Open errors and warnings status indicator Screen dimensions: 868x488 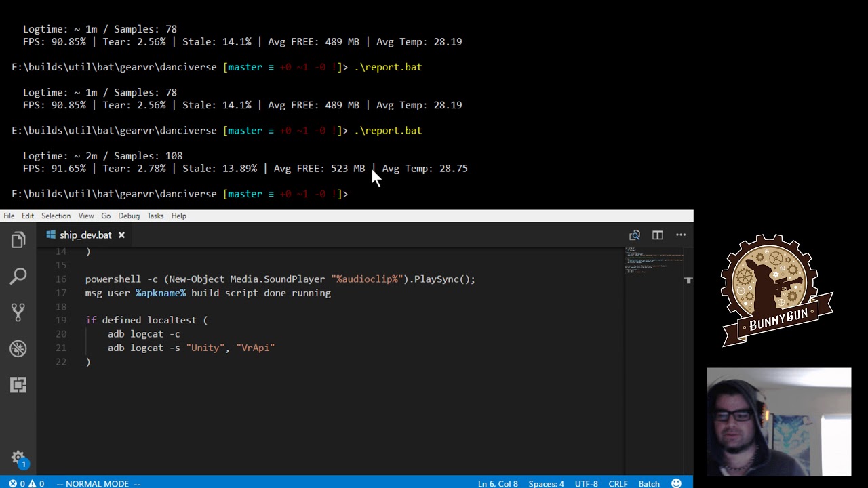26,483
